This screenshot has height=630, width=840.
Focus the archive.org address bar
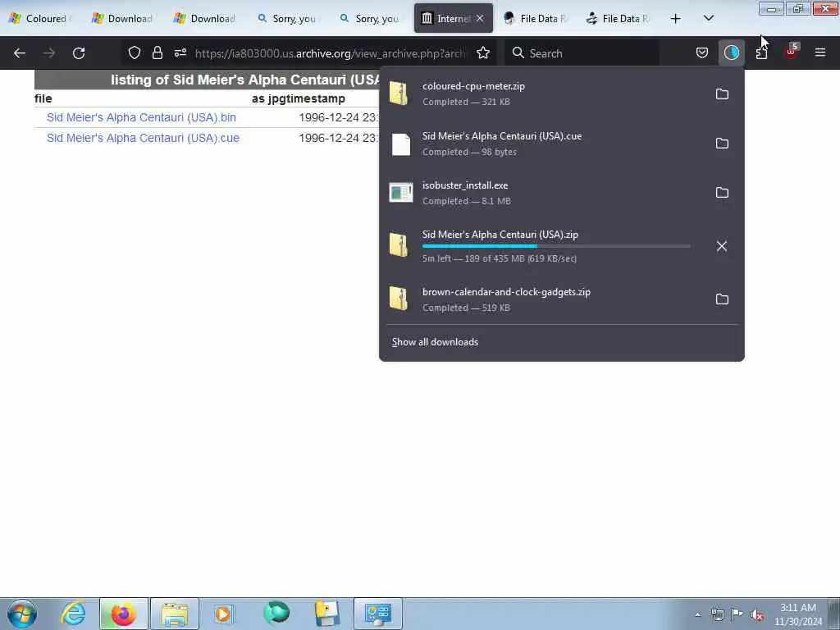(x=331, y=53)
